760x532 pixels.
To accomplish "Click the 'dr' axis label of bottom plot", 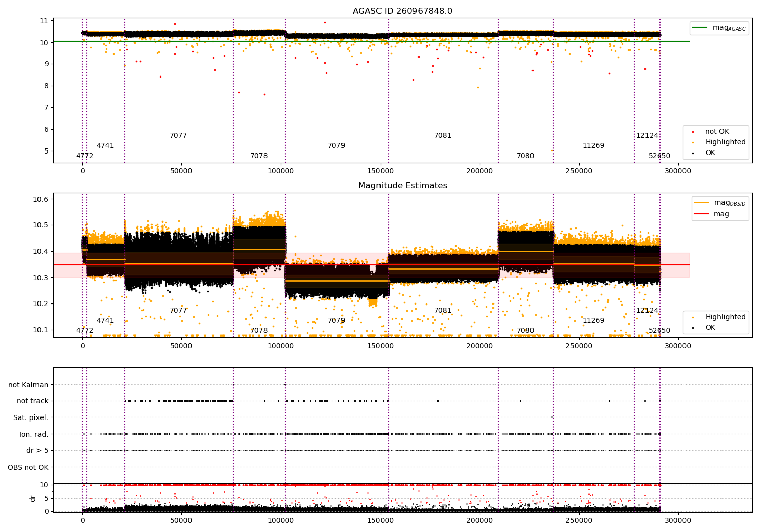I will 33,498.
